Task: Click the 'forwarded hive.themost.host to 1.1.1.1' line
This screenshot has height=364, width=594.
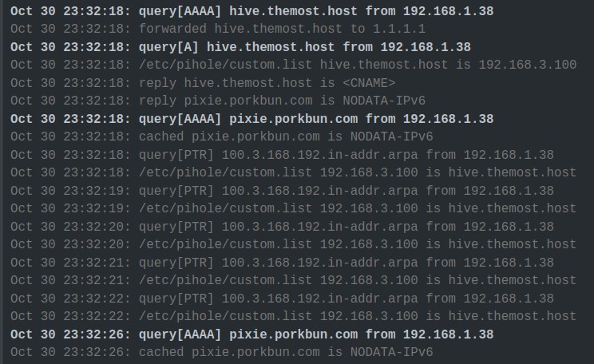Action: pos(218,30)
